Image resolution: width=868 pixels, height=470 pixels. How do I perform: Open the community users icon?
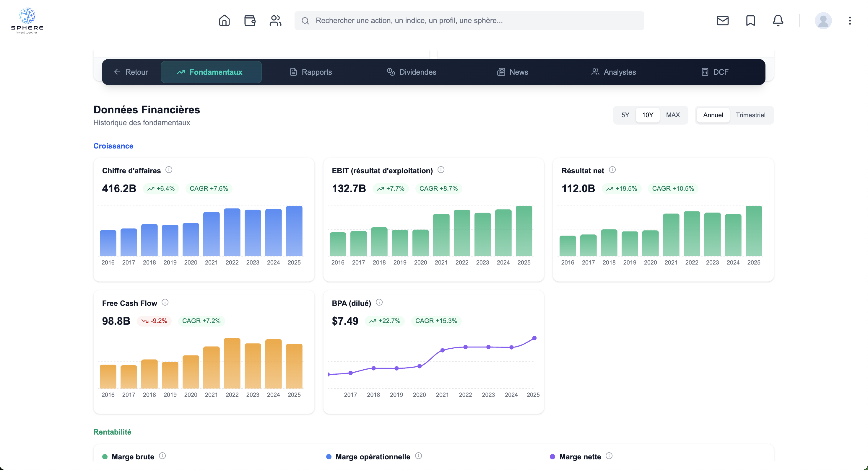(275, 21)
